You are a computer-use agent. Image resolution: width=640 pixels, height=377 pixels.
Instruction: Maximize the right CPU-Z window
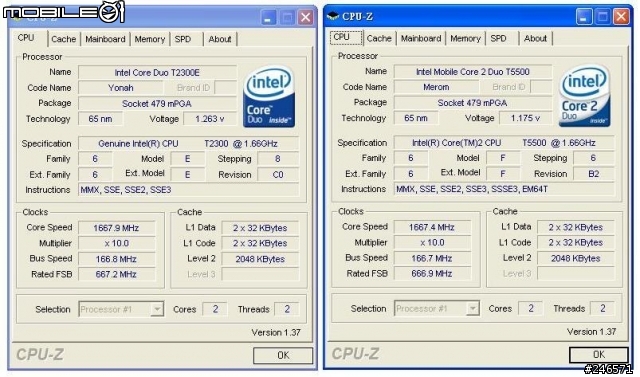pyautogui.click(x=603, y=16)
